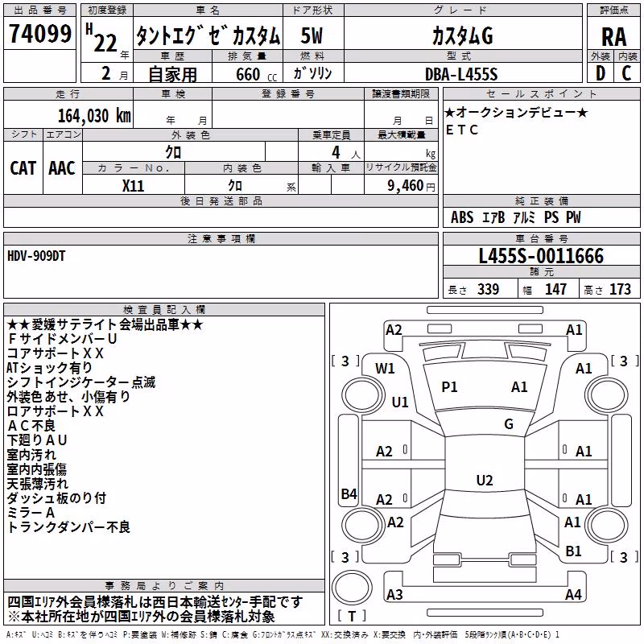Image resolution: width=644 pixels, height=644 pixels.
Task: Select color number "X11"
Action: 133,186
